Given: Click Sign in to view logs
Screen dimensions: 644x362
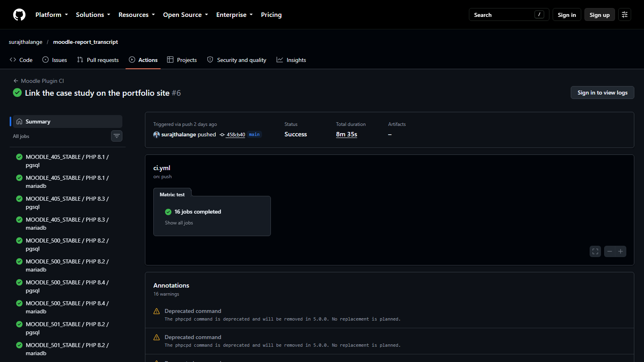Looking at the screenshot, I should coord(602,93).
